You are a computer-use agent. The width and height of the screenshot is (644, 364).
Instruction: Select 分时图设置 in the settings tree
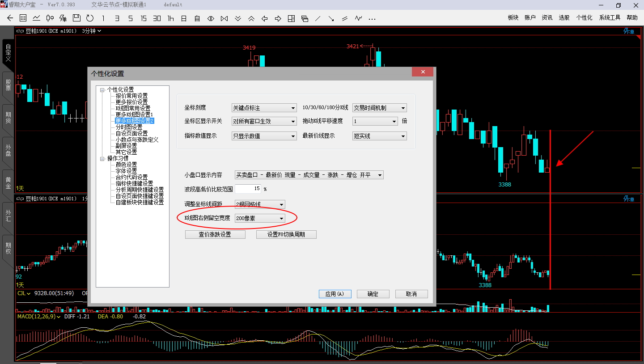[x=129, y=127]
